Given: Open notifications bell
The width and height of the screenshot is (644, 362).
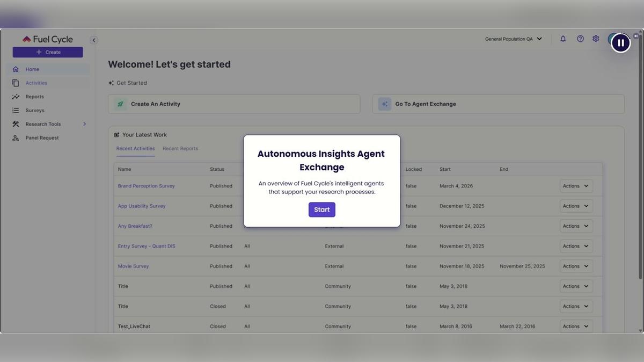Looking at the screenshot, I should pyautogui.click(x=563, y=39).
